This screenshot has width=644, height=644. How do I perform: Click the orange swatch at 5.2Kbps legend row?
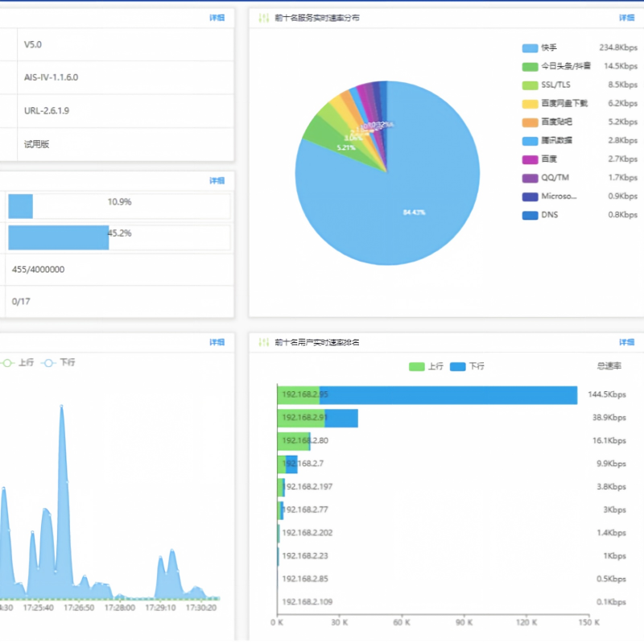click(x=530, y=122)
